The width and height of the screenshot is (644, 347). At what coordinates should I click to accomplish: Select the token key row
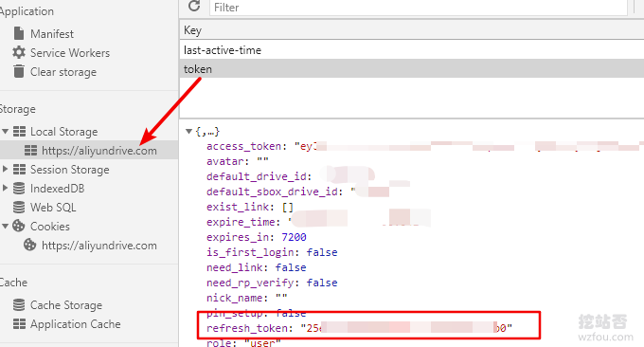412,68
